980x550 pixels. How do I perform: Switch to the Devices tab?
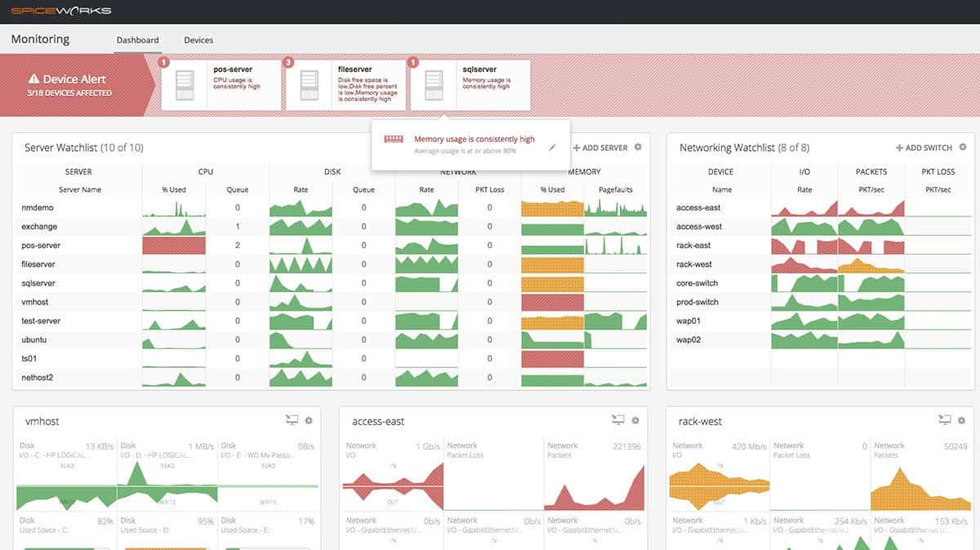(x=198, y=38)
